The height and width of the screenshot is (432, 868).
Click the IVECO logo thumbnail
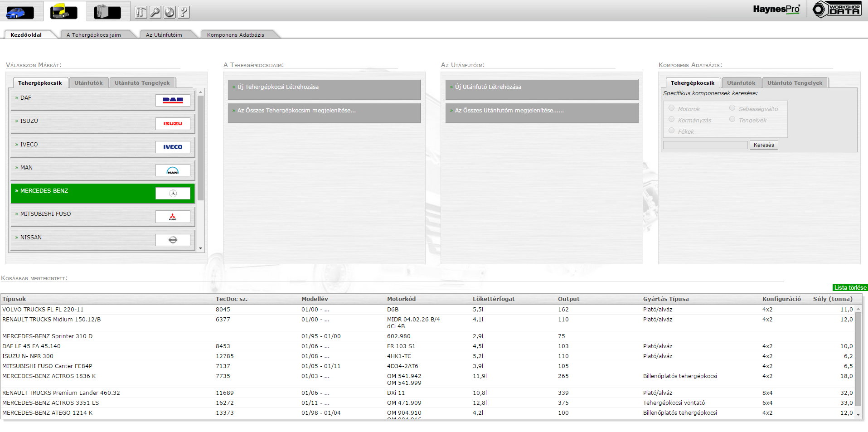click(173, 147)
